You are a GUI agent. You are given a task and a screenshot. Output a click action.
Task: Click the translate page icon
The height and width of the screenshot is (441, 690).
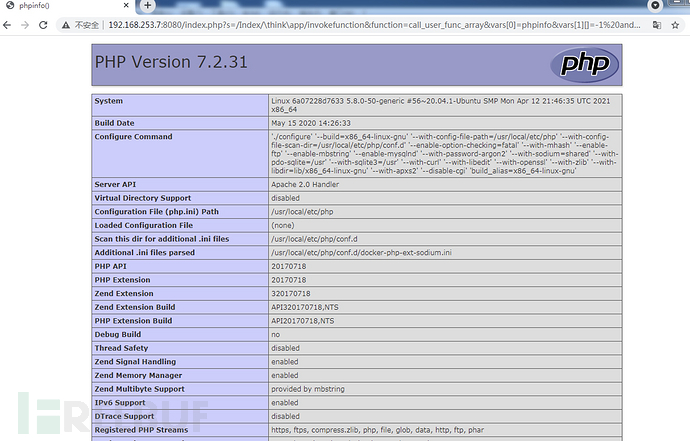click(657, 25)
